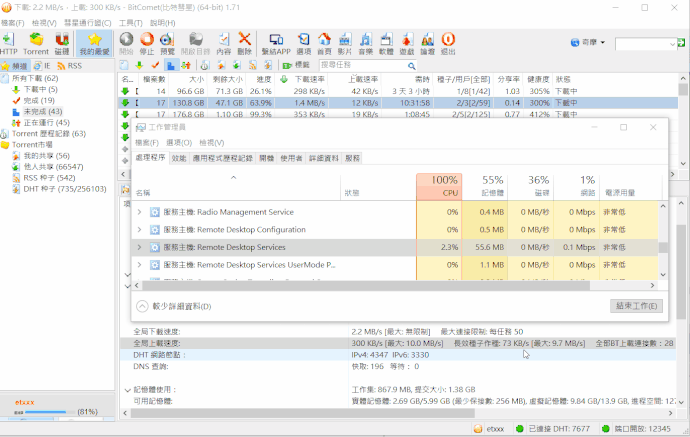Viewport: 690px width, 437px height.
Task: Go to Home page (首頁) icon
Action: coord(324,44)
